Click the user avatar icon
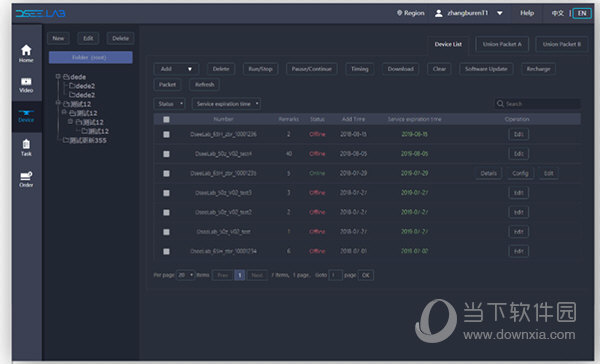The height and width of the screenshot is (364, 600). (x=439, y=13)
